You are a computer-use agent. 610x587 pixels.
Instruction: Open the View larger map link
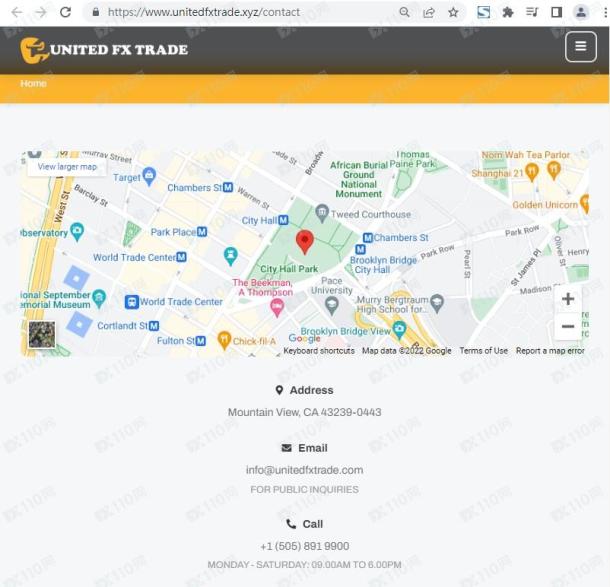67,166
